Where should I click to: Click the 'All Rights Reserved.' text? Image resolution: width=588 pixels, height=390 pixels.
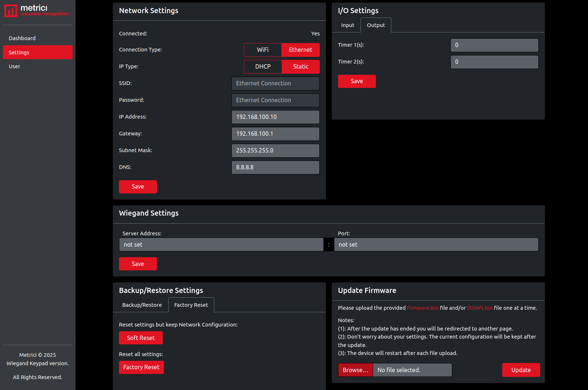pyautogui.click(x=38, y=377)
